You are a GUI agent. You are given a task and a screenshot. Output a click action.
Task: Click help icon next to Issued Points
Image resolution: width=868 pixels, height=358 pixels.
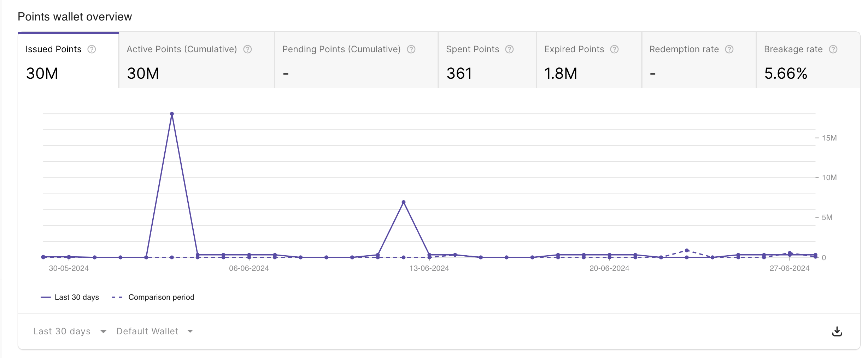tap(92, 49)
